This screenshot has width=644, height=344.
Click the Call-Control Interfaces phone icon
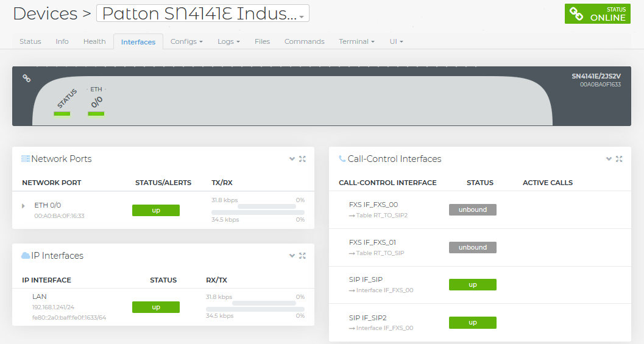pyautogui.click(x=342, y=159)
